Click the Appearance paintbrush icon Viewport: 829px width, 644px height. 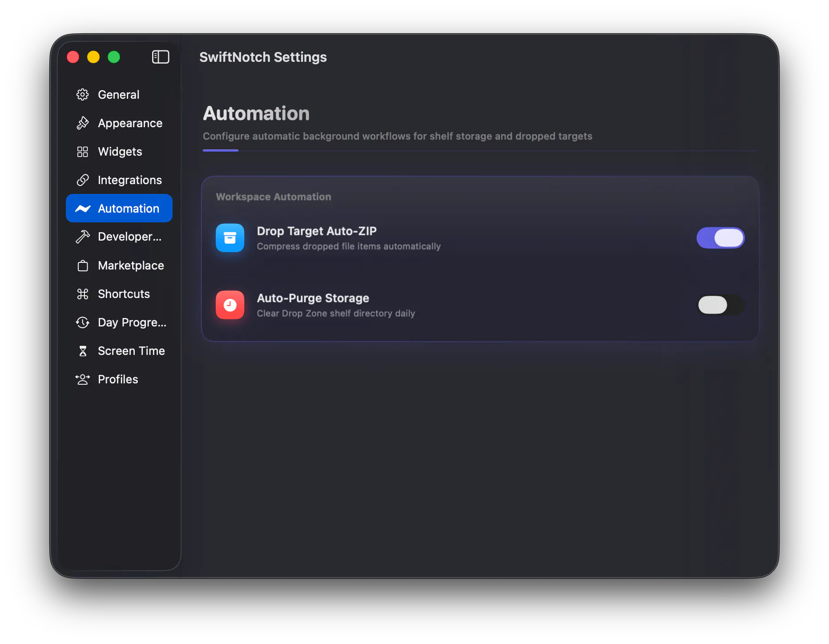point(83,123)
